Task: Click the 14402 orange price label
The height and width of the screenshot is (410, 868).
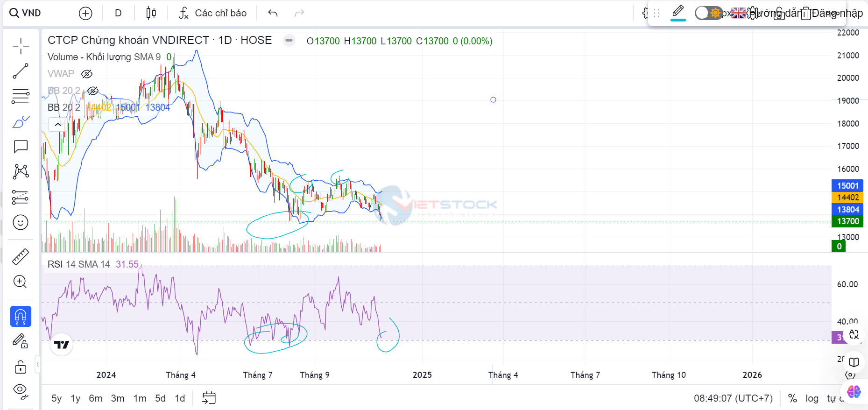Action: tap(847, 198)
